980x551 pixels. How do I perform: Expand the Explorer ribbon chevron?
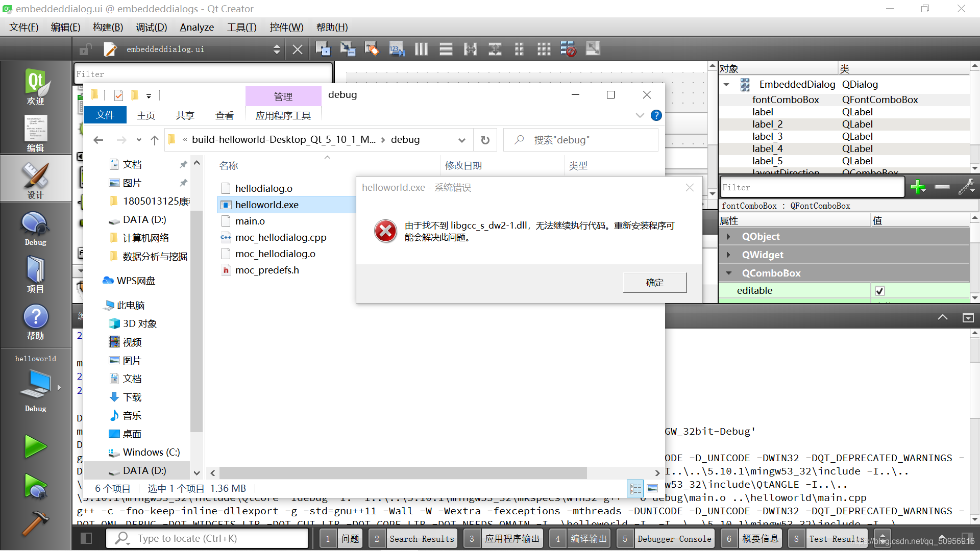click(640, 115)
